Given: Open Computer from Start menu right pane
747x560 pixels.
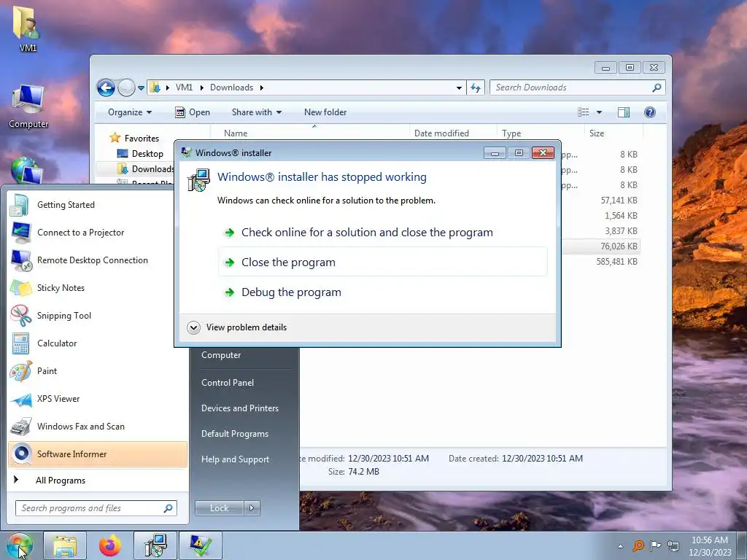Looking at the screenshot, I should (x=221, y=355).
